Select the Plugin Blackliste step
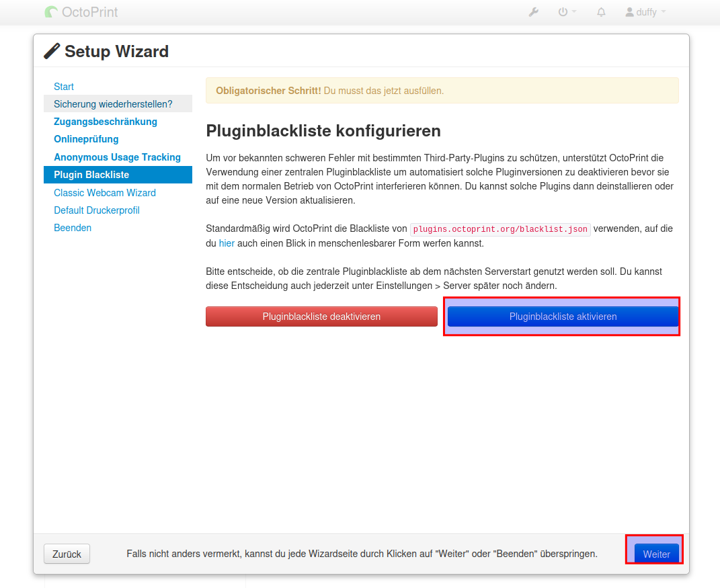Screen dimensions: 720x588 point(91,175)
